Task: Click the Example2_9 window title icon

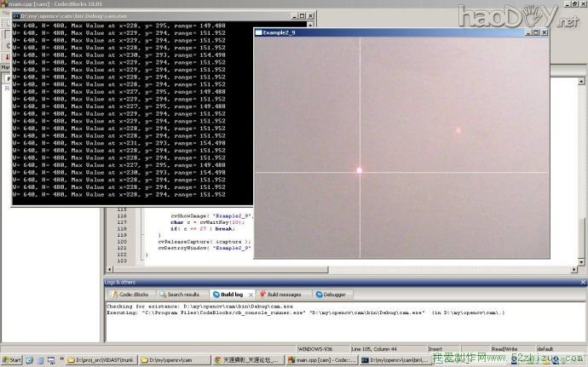Action: [x=260, y=32]
